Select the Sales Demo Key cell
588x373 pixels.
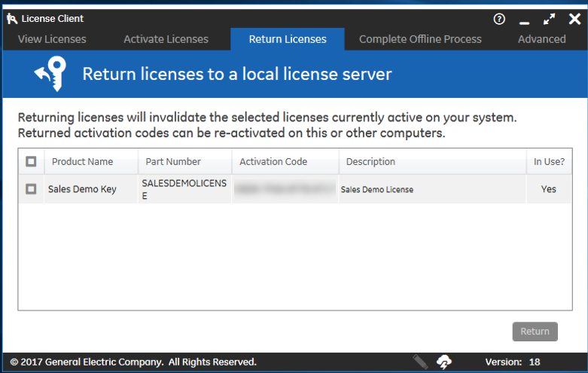(x=92, y=189)
